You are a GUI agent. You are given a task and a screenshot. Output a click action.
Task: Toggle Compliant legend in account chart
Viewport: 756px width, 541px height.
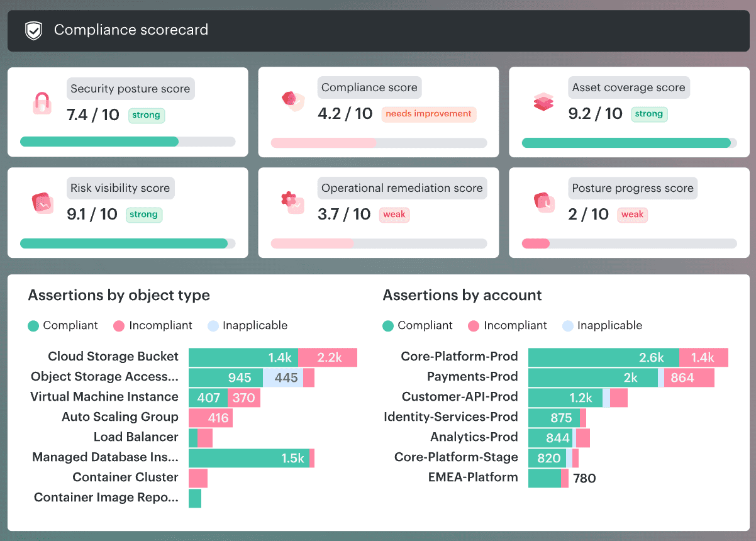tap(418, 325)
